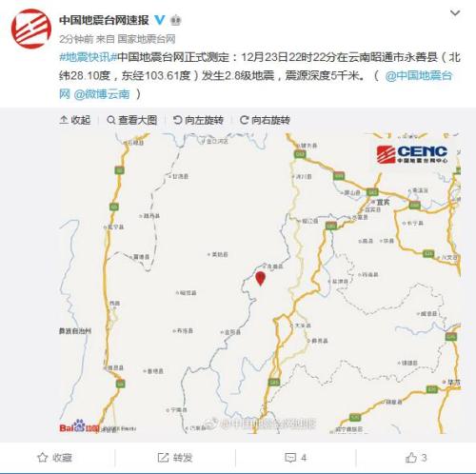
Task: Repost using the 转发 button
Action: (x=175, y=458)
